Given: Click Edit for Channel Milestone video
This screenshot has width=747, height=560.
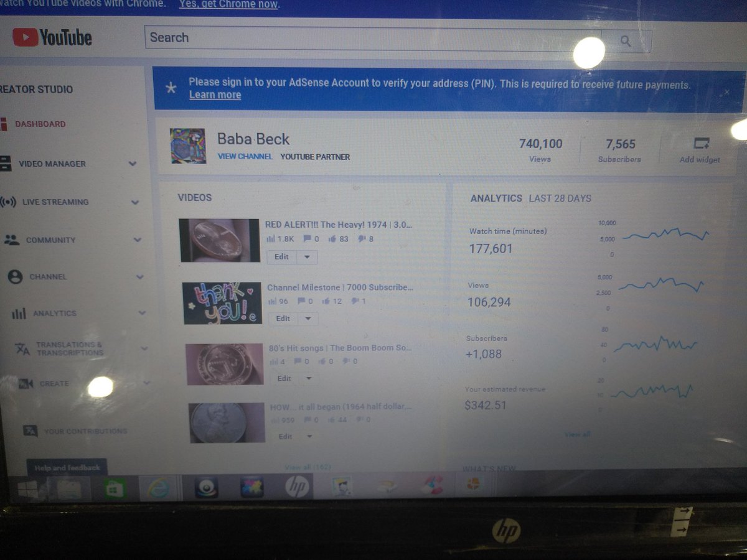Looking at the screenshot, I should [283, 318].
